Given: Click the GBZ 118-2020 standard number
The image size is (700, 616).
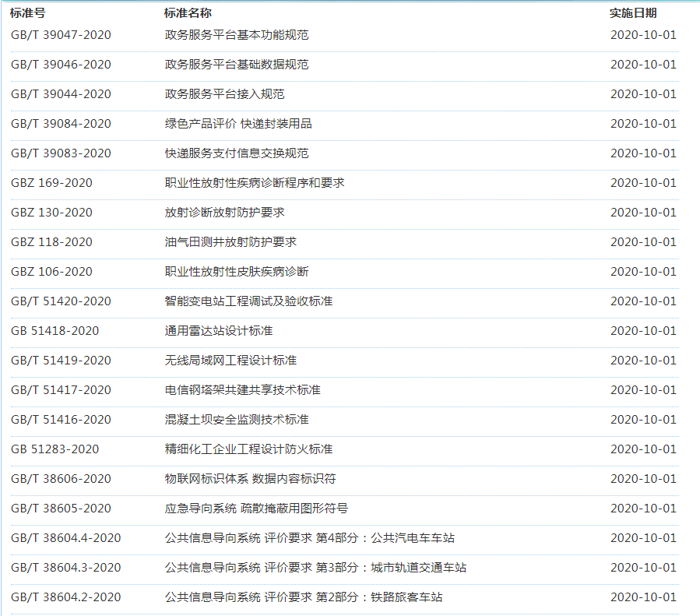Looking at the screenshot, I should [x=51, y=242].
